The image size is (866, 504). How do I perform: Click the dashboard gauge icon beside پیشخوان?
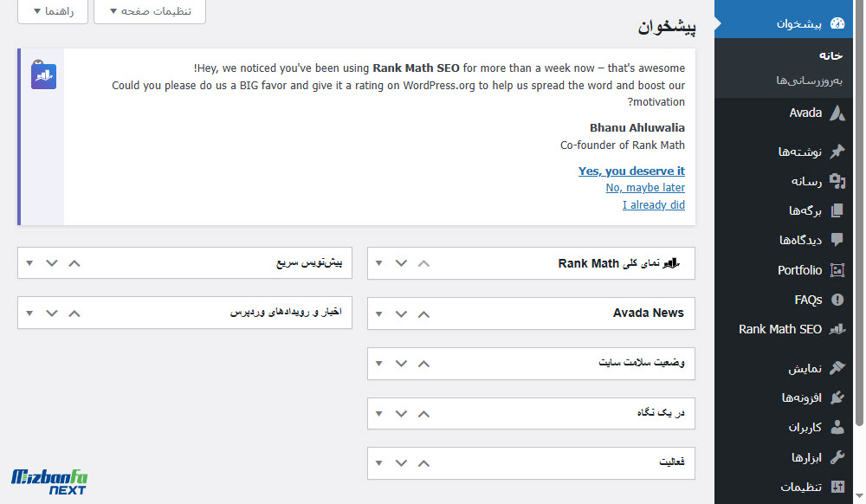pyautogui.click(x=837, y=23)
